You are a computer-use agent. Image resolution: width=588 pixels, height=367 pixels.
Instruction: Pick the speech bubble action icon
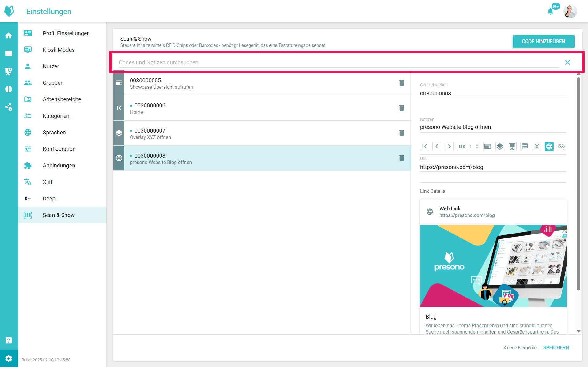coord(525,147)
